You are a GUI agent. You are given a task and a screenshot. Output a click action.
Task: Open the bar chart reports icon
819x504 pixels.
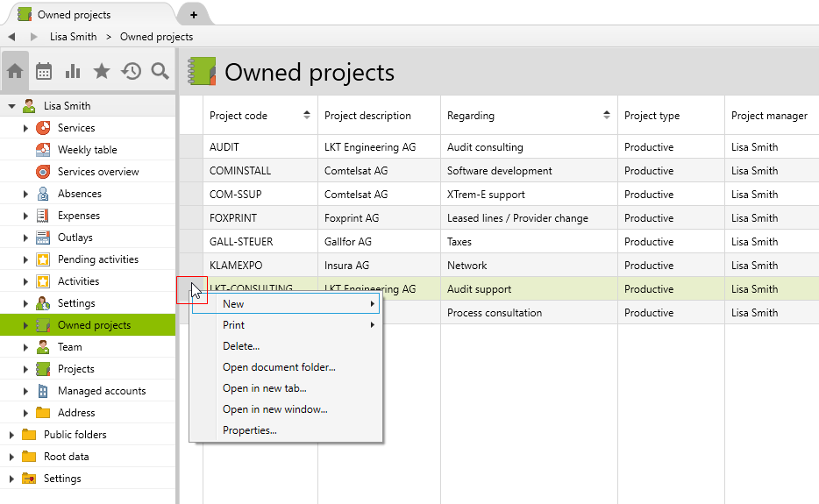pyautogui.click(x=73, y=72)
